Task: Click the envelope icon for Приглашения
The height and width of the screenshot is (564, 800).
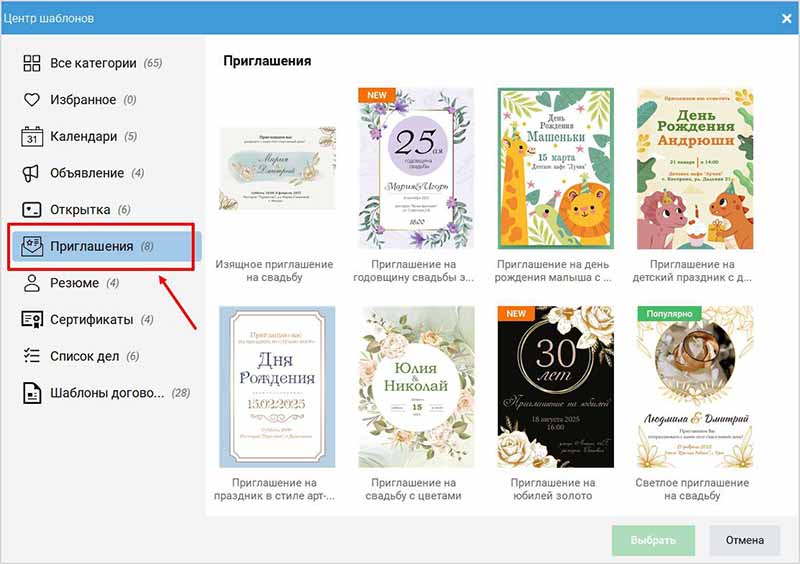Action: 31,246
